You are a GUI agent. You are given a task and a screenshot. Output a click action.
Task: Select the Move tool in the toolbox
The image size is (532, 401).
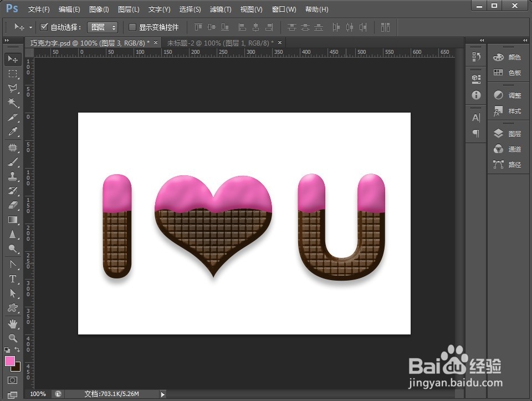pos(13,59)
